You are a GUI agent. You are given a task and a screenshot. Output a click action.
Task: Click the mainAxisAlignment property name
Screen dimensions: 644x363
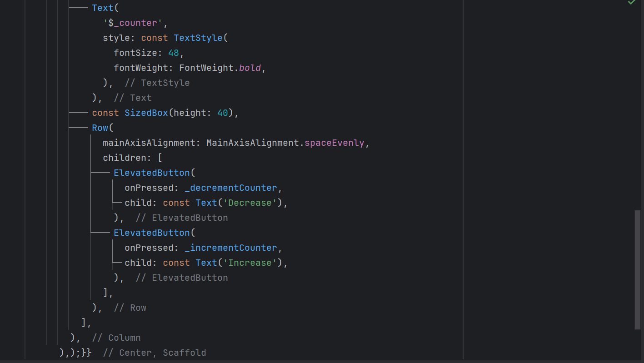coord(149,143)
